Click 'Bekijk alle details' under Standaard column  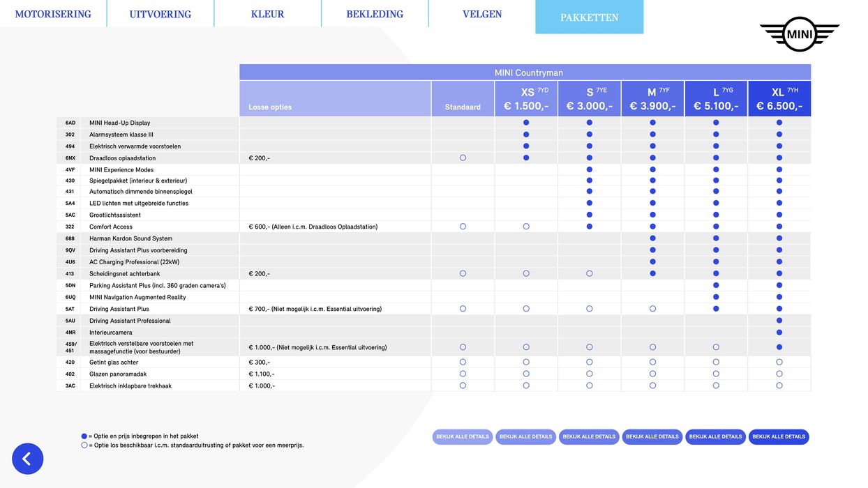pyautogui.click(x=463, y=437)
